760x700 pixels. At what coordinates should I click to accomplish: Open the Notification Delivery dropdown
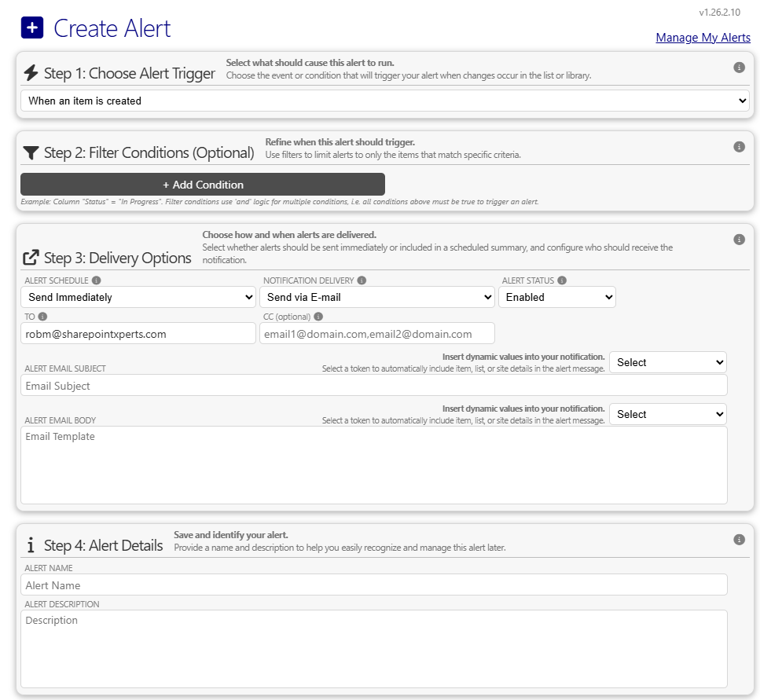[x=376, y=297]
